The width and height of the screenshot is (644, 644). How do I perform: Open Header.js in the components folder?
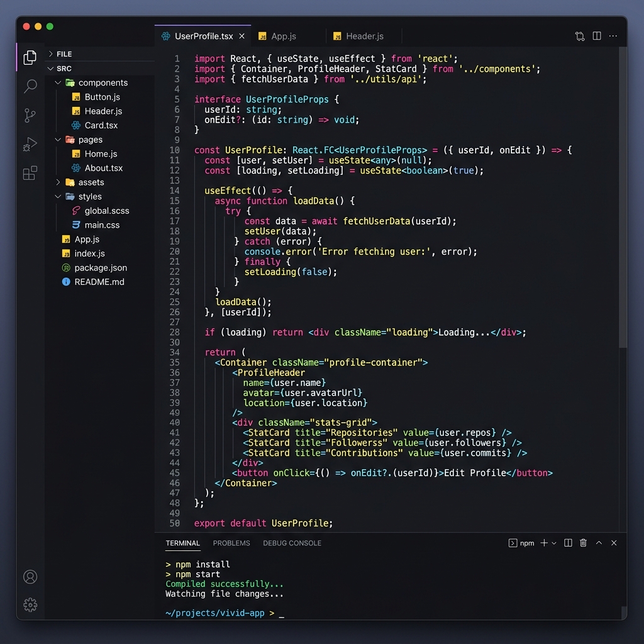click(x=103, y=111)
